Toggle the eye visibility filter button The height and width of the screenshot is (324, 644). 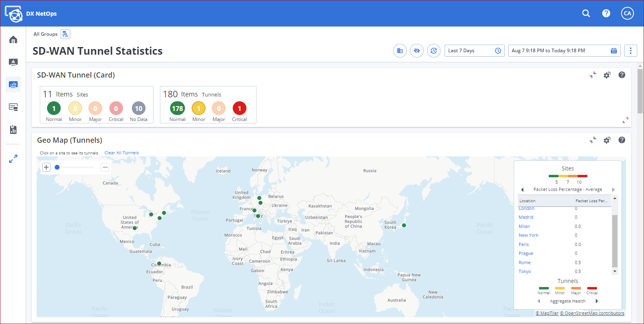tap(416, 51)
